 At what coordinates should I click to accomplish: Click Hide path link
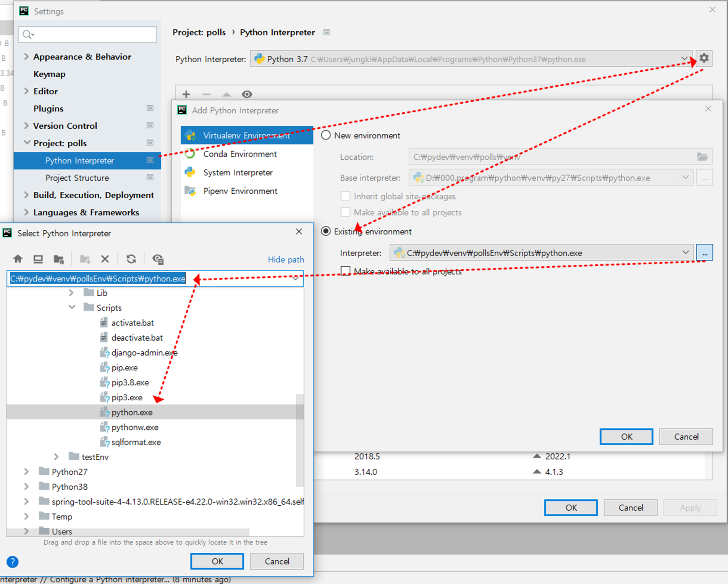click(x=286, y=259)
